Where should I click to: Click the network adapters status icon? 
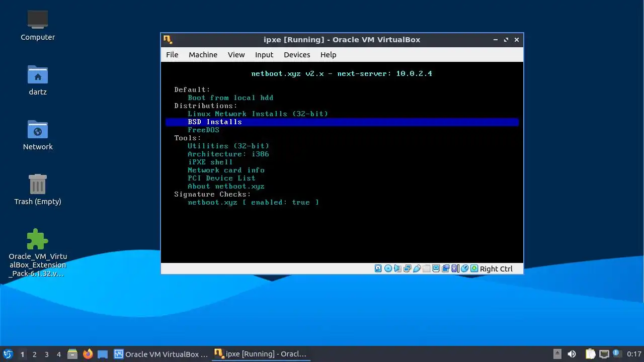tap(408, 268)
